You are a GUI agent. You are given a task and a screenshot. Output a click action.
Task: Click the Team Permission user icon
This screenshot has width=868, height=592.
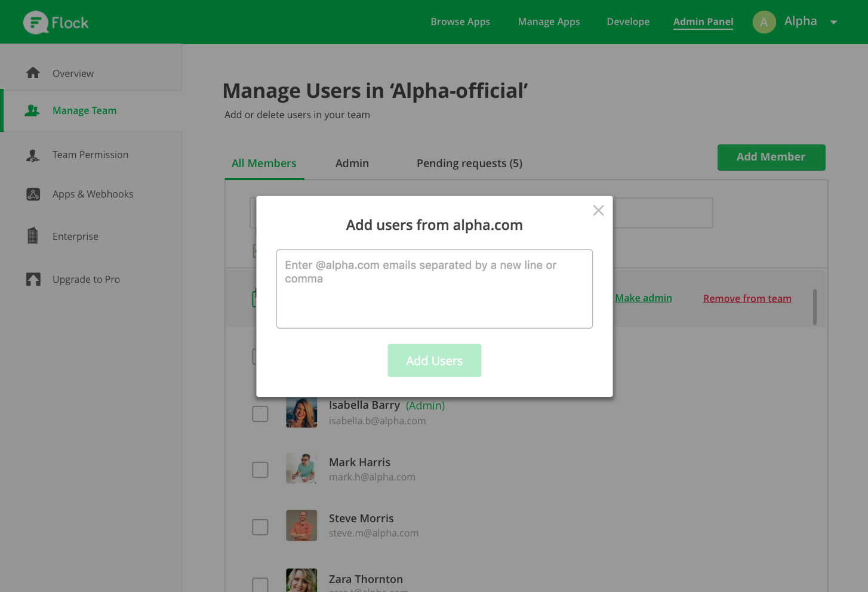point(33,155)
